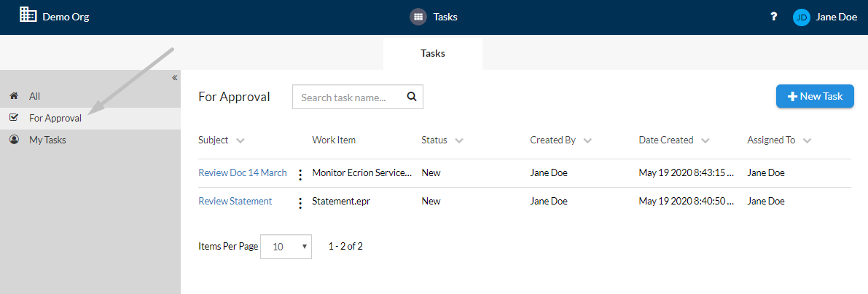Click the For Approval page heading
The width and height of the screenshot is (868, 294).
point(234,97)
